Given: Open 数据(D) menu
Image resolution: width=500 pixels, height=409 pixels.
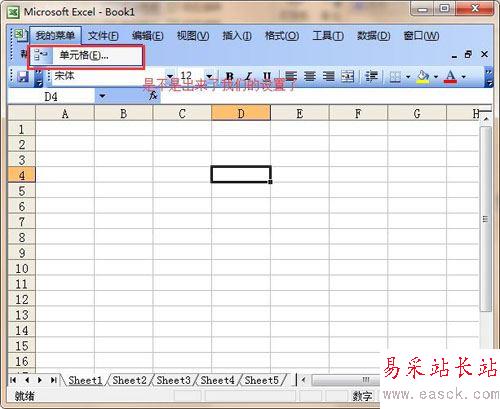Looking at the screenshot, I should pos(374,35).
